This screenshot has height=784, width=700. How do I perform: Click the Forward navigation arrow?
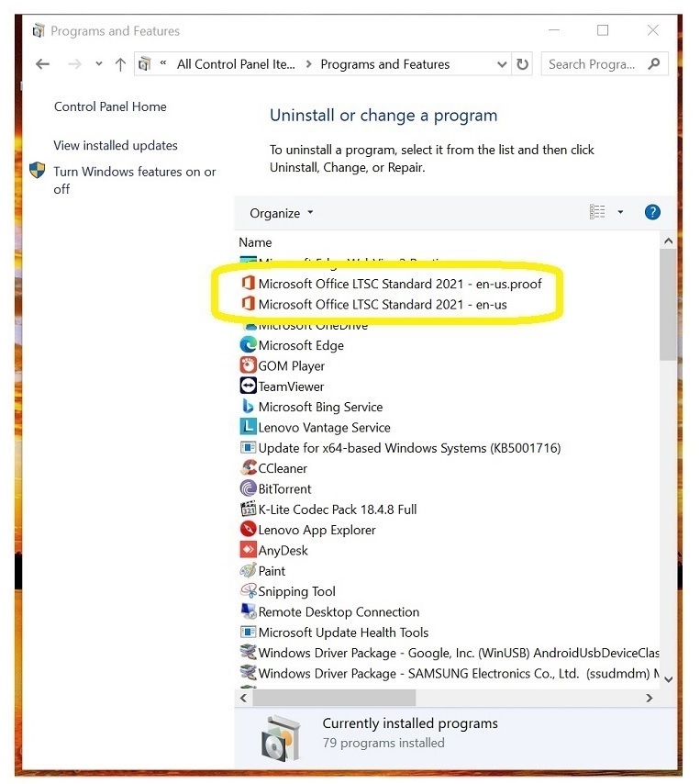74,64
